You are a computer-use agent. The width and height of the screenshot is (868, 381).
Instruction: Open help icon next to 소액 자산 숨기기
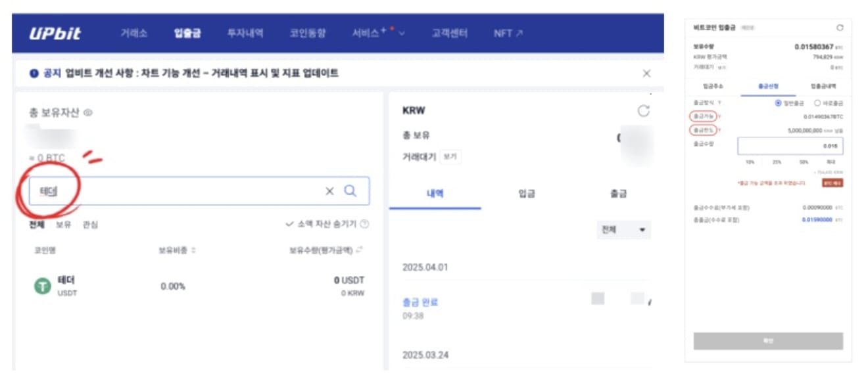(364, 224)
